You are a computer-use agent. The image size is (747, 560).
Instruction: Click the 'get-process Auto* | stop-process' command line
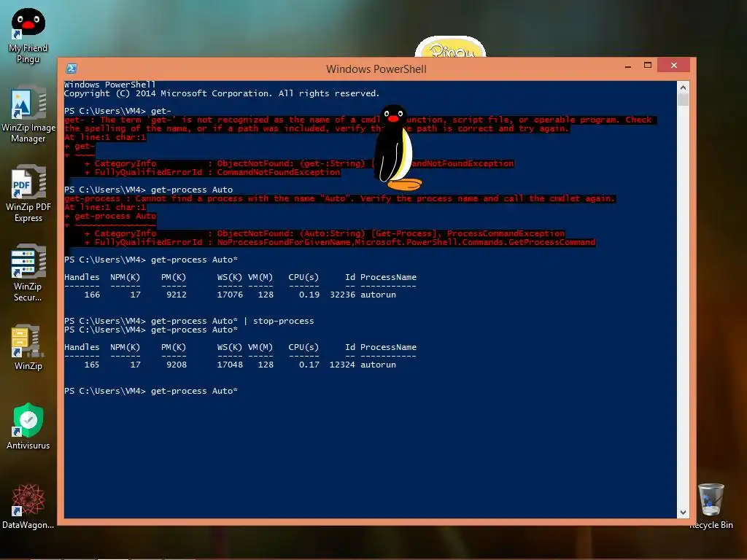pos(189,321)
